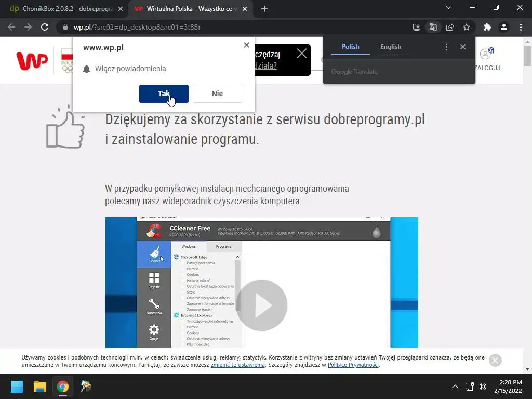The image size is (532, 399).
Task: Open a new browser tab
Action: click(264, 9)
